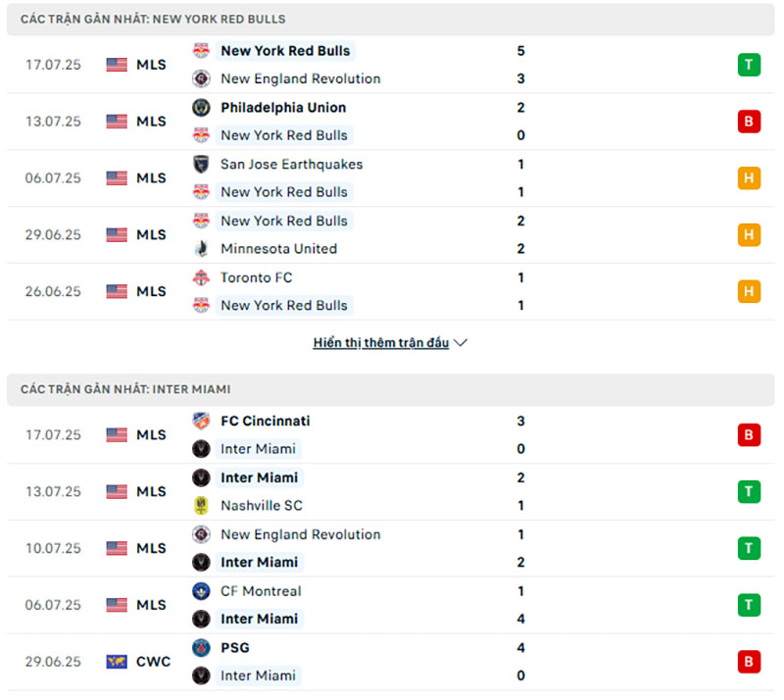Select the Inter Miami recent matches header
This screenshot has height=700, width=784.
coord(390,390)
